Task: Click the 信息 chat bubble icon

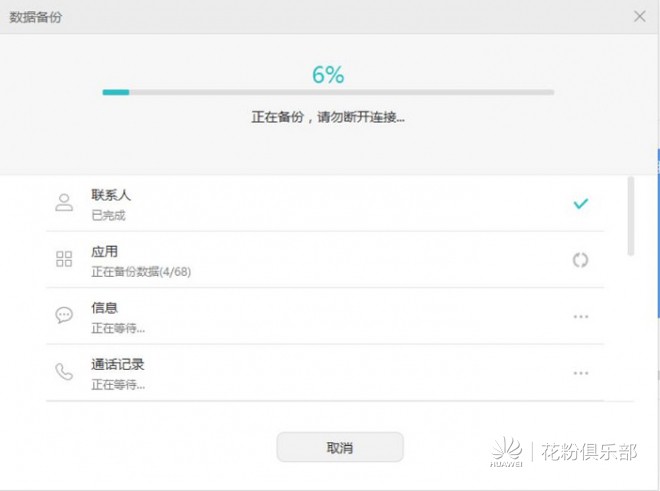Action: [x=64, y=315]
